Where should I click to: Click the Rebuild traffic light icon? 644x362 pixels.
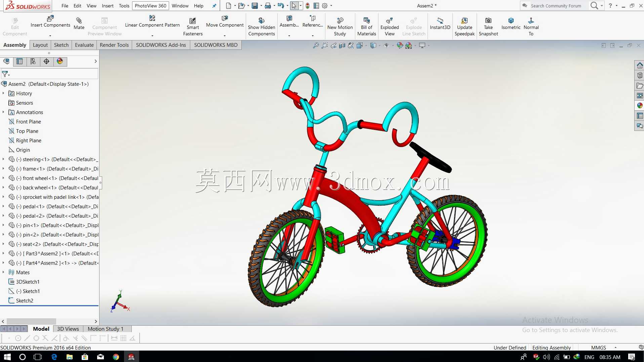coord(308,6)
